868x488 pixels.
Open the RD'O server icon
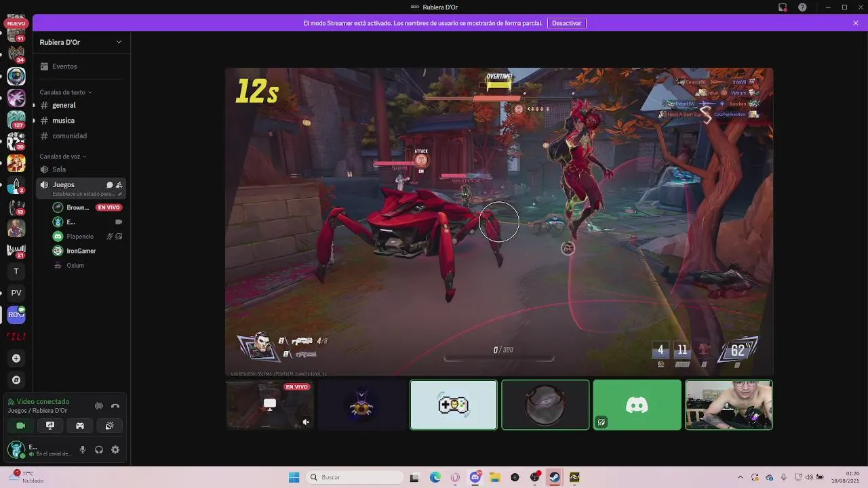point(16,314)
